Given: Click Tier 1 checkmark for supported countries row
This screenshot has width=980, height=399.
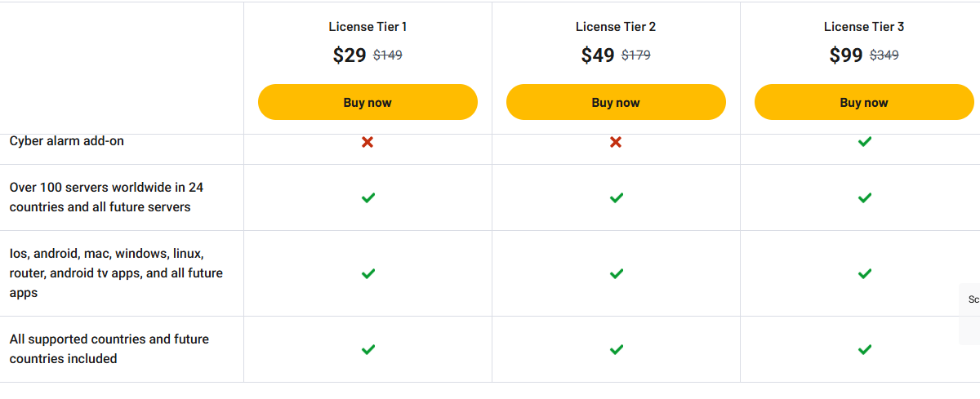Looking at the screenshot, I should [x=368, y=349].
